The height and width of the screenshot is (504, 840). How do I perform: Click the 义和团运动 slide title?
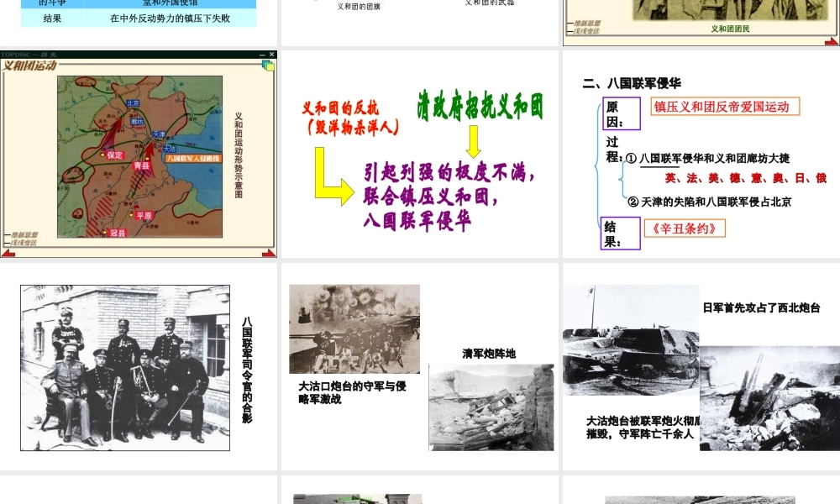[29, 66]
